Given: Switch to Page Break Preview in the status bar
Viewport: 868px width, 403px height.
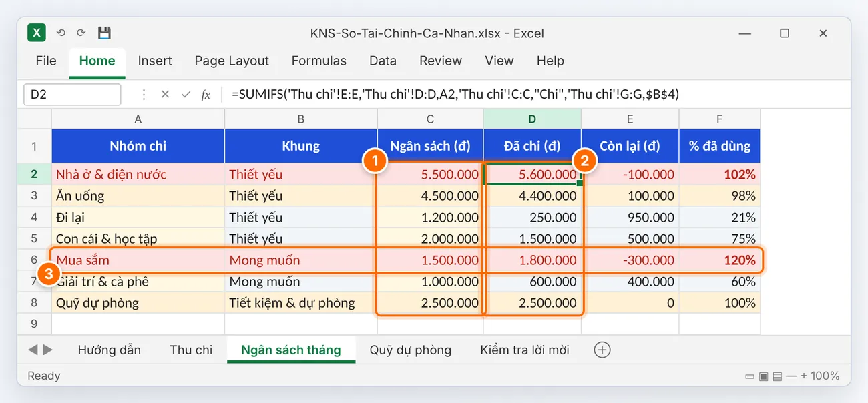Looking at the screenshot, I should coord(777,376).
